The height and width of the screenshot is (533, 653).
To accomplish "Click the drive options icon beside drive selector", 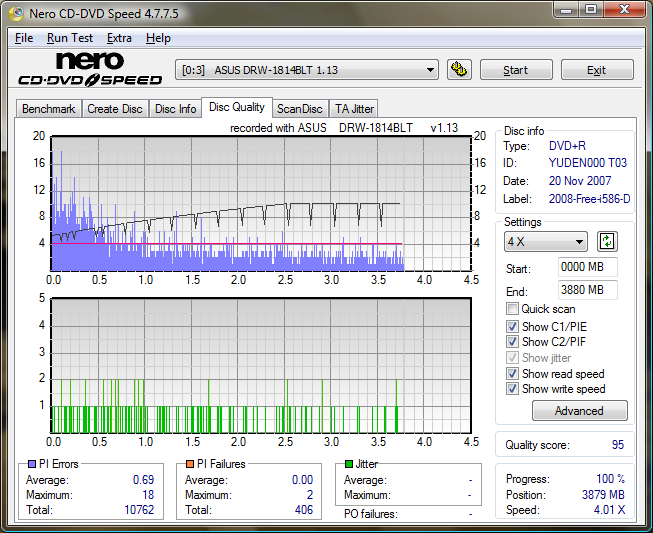I will (459, 70).
